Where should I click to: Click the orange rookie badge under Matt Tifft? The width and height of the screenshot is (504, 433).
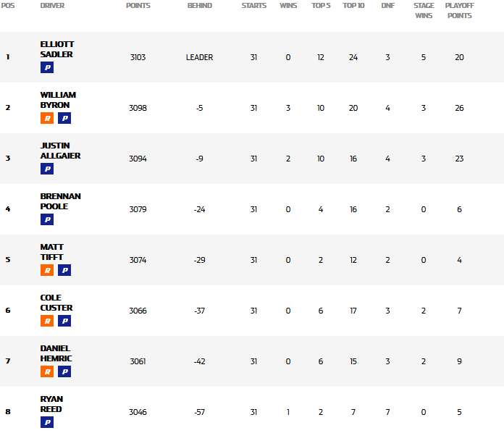click(47, 270)
